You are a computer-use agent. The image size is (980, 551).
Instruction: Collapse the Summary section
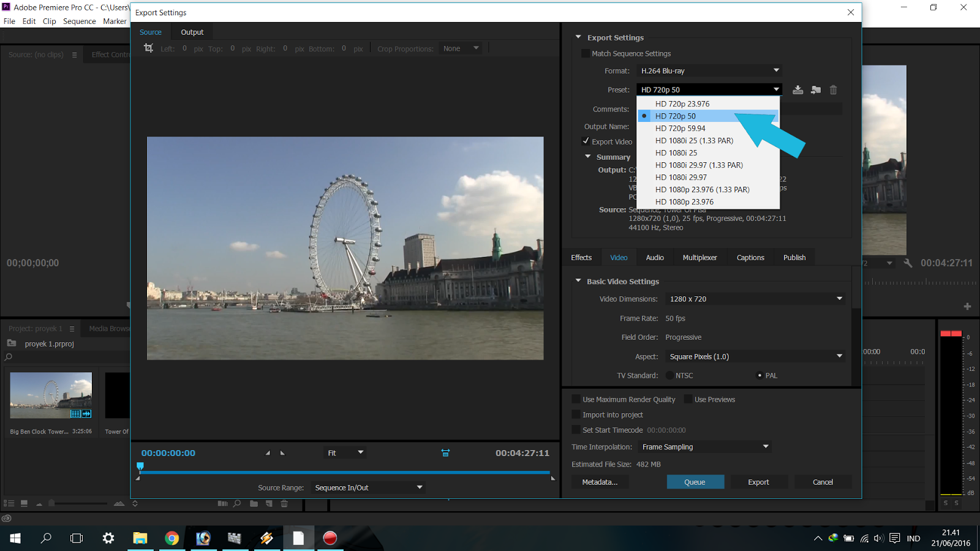[588, 157]
